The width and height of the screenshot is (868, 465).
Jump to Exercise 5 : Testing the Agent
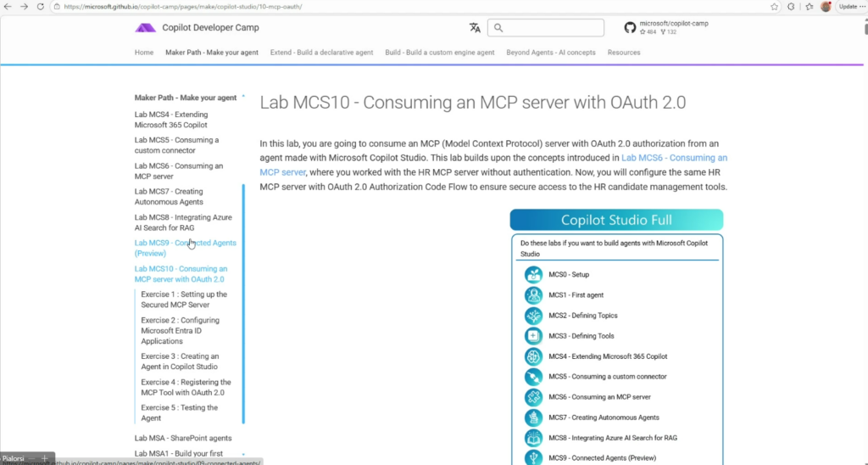coord(180,413)
